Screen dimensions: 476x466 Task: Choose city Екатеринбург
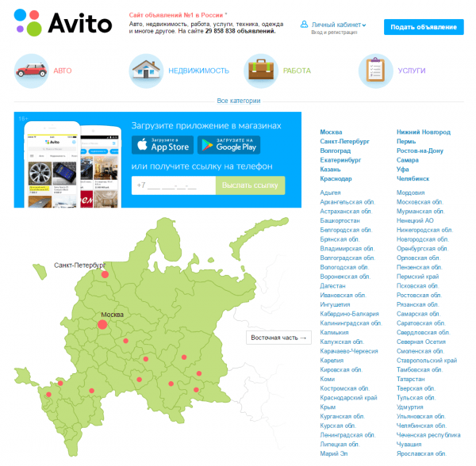[x=340, y=160]
